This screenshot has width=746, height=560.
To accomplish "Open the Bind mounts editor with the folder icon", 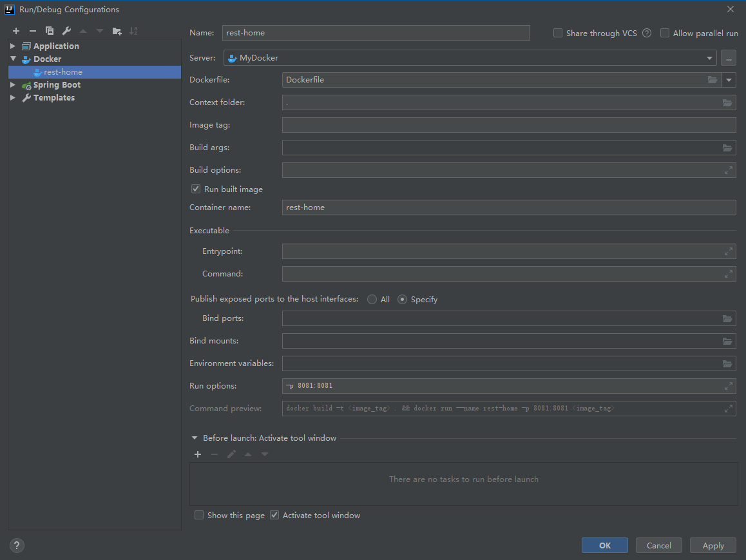I will click(727, 341).
